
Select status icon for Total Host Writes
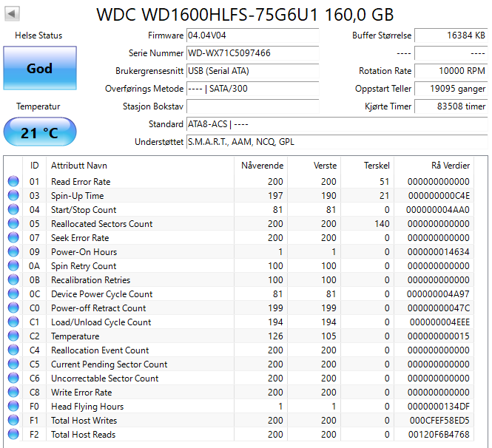click(13, 420)
